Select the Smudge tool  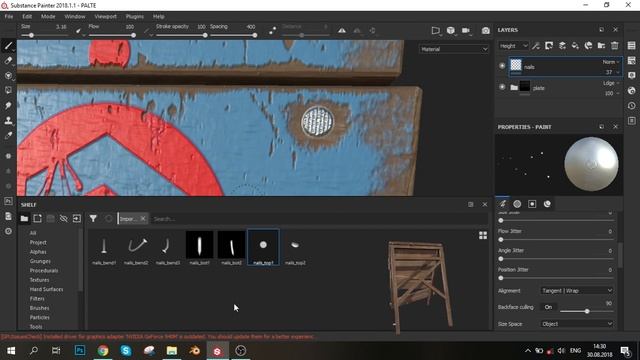point(8,106)
